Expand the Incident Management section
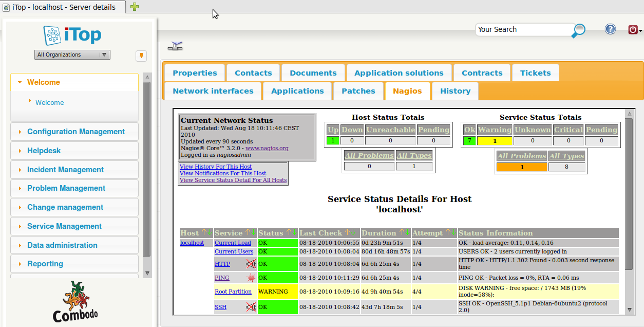This screenshot has height=327, width=644. click(65, 170)
